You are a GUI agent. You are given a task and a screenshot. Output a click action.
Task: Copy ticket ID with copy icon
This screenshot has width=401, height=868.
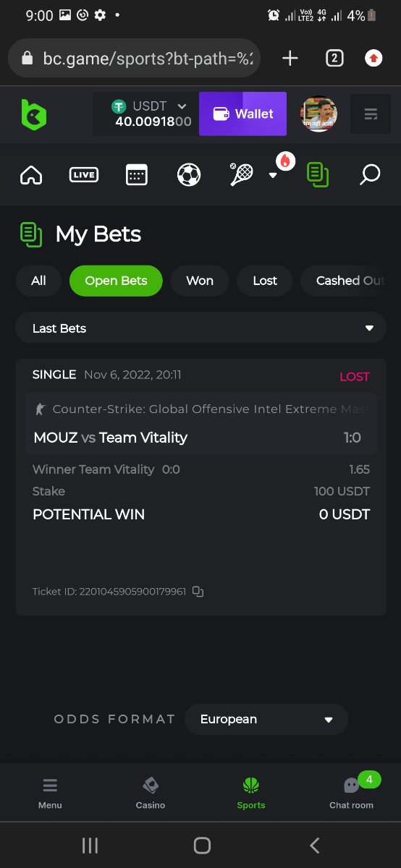[198, 592]
